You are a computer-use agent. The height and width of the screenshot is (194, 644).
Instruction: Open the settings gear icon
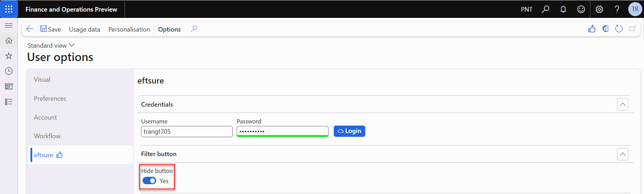click(599, 9)
